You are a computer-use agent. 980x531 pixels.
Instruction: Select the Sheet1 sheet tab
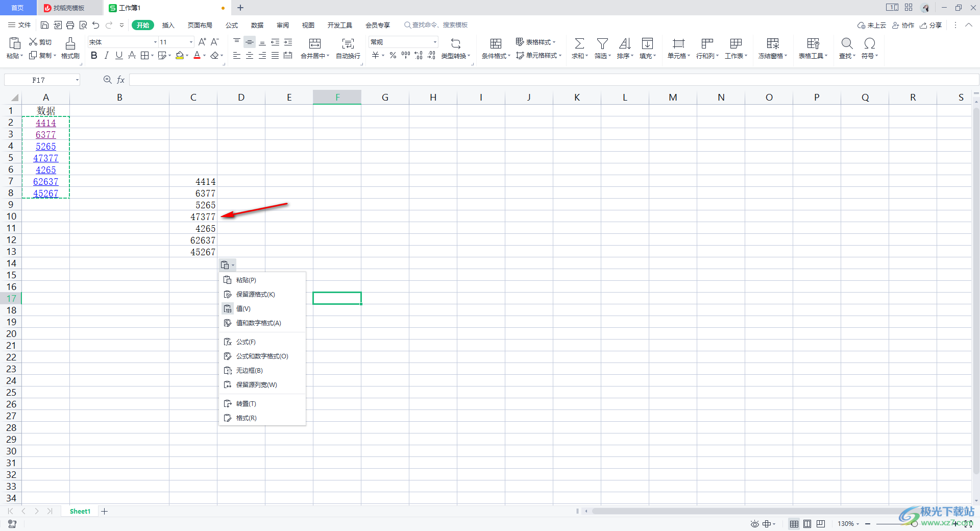[80, 511]
